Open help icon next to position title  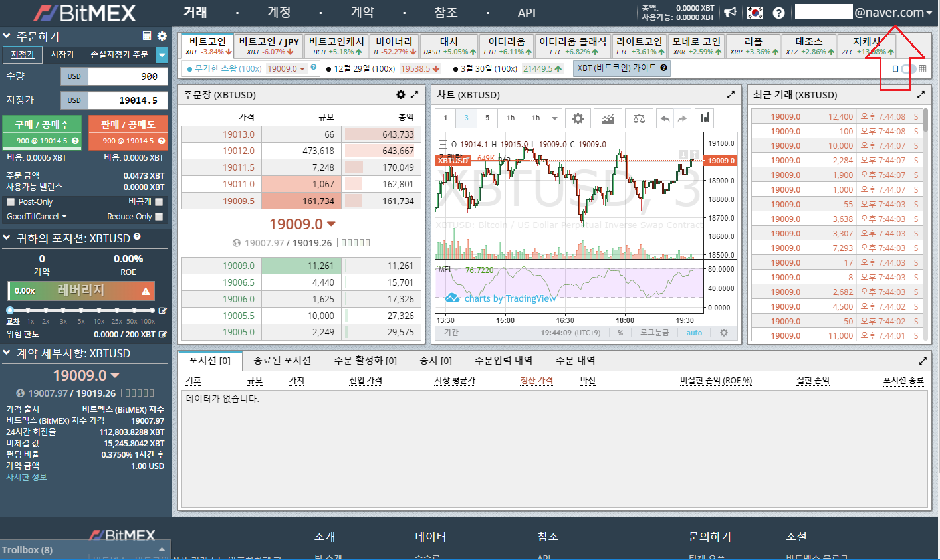point(137,236)
